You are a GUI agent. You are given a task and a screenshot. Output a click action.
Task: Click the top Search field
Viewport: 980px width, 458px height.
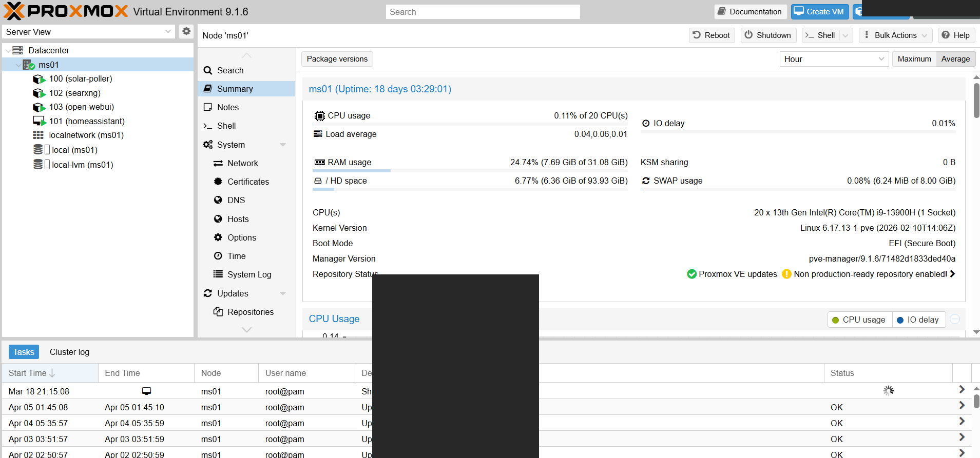click(x=483, y=12)
